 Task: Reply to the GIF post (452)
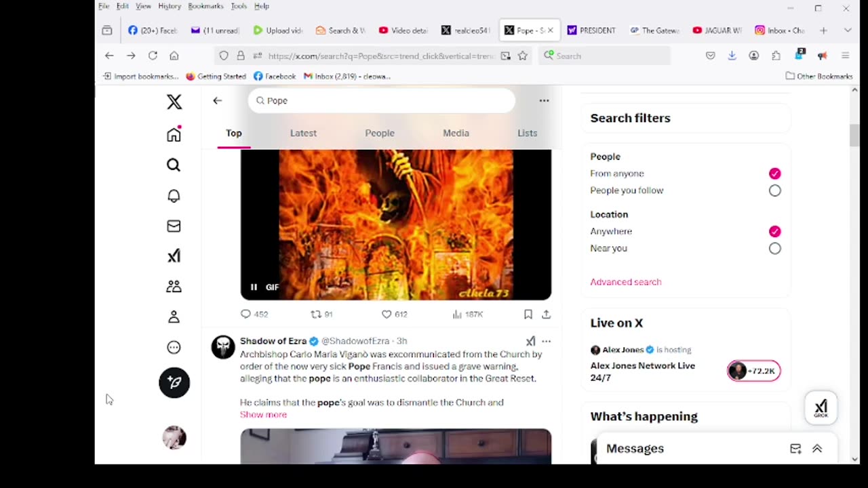(x=254, y=314)
